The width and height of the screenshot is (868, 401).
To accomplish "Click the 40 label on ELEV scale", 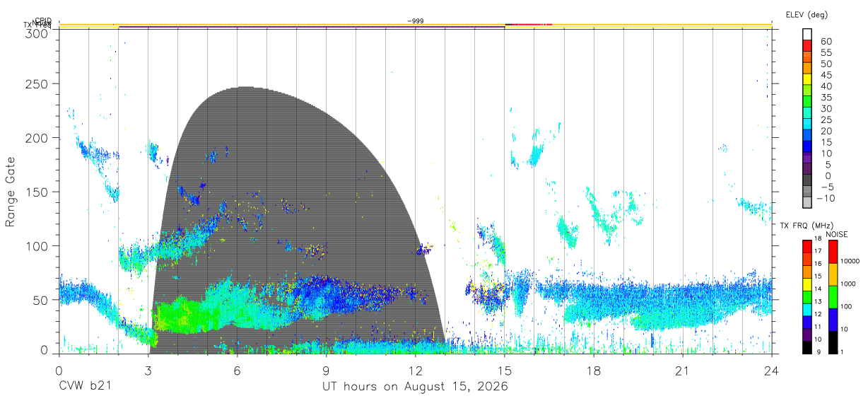I will (x=826, y=86).
